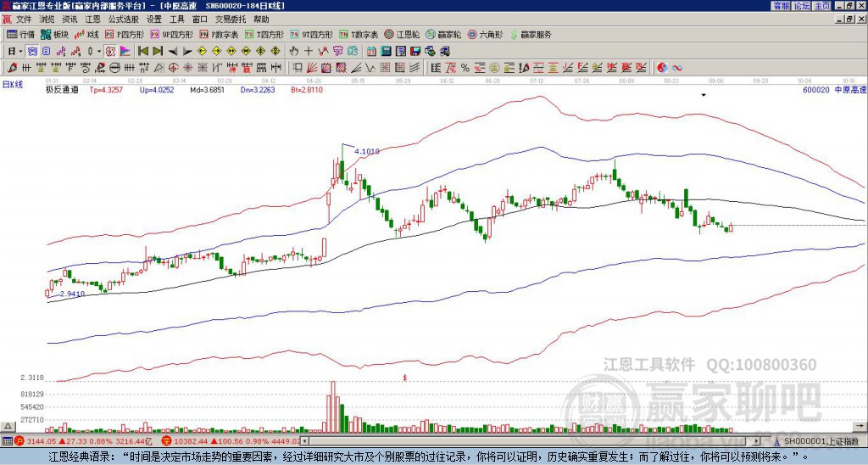Open the 论坛 forum link

click(802, 5)
